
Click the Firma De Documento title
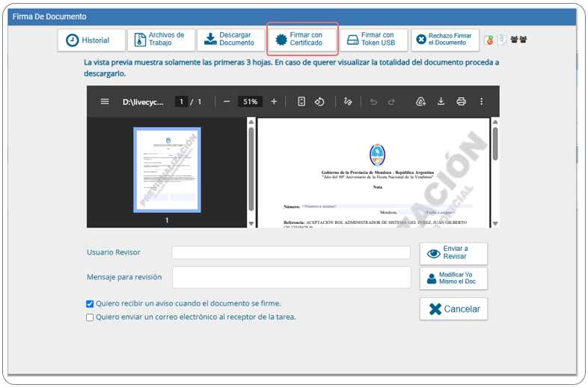[x=49, y=16]
